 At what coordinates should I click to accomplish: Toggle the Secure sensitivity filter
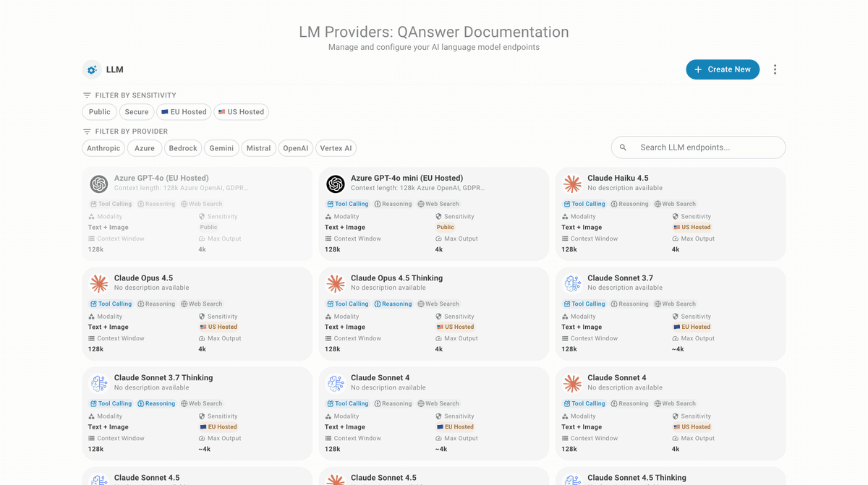click(137, 112)
